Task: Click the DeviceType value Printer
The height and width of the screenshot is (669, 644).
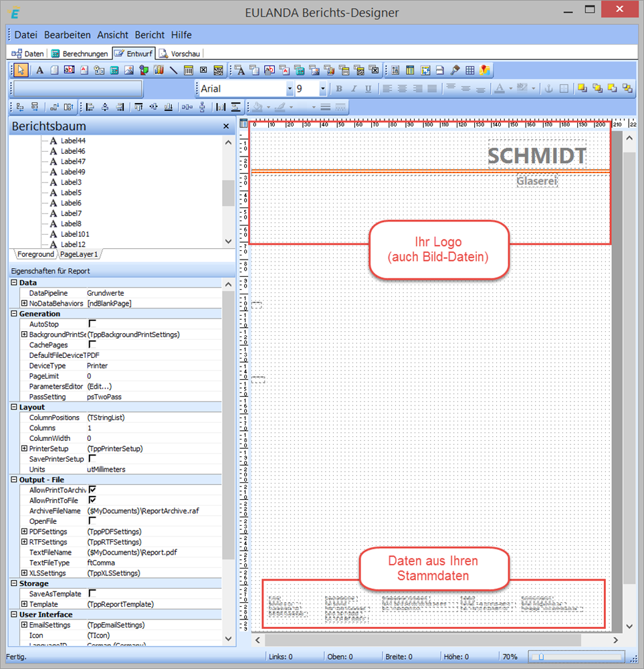Action: (97, 366)
